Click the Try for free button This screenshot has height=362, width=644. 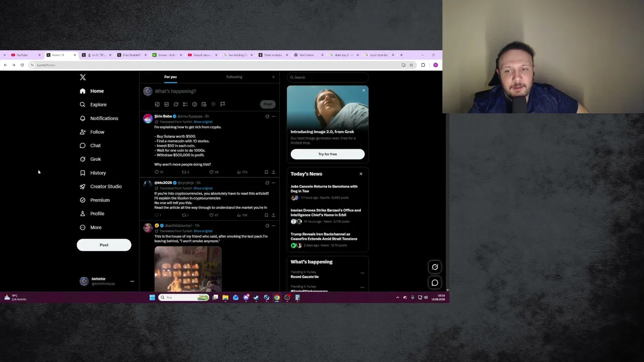click(x=328, y=154)
